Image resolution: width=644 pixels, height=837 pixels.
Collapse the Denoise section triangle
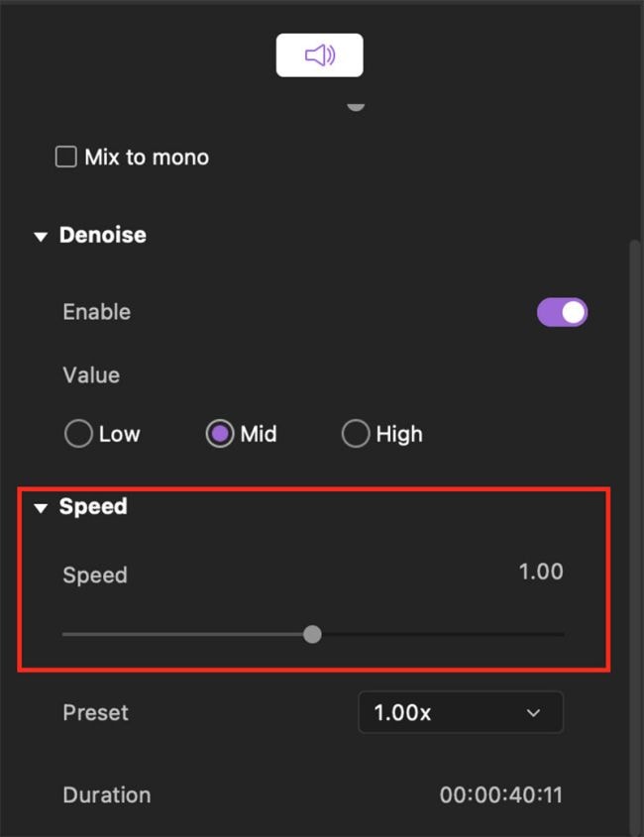(41, 237)
